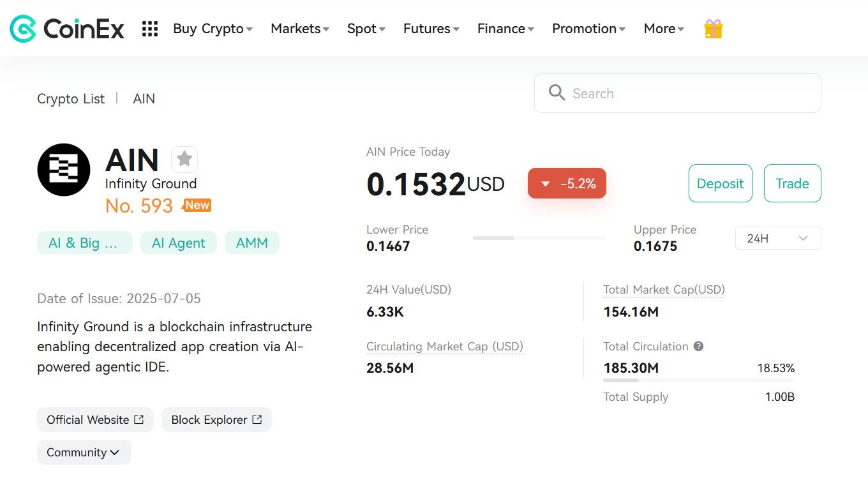Click the Circulating Market Cap (USD) label

pos(445,346)
